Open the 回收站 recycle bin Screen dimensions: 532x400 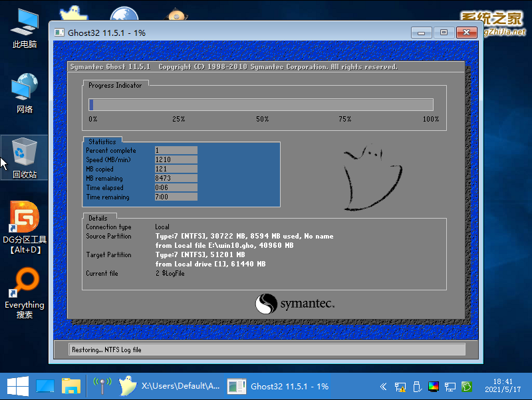25,157
